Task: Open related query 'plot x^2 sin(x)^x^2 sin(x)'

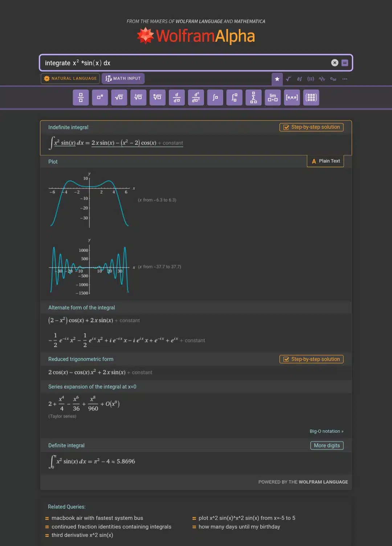Action: coord(247,518)
